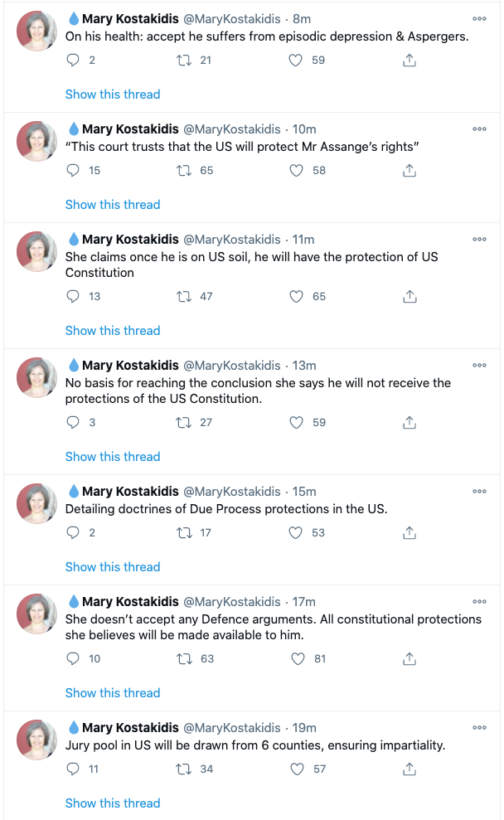Open more options on the 19m tweet
The image size is (504, 820).
479,728
